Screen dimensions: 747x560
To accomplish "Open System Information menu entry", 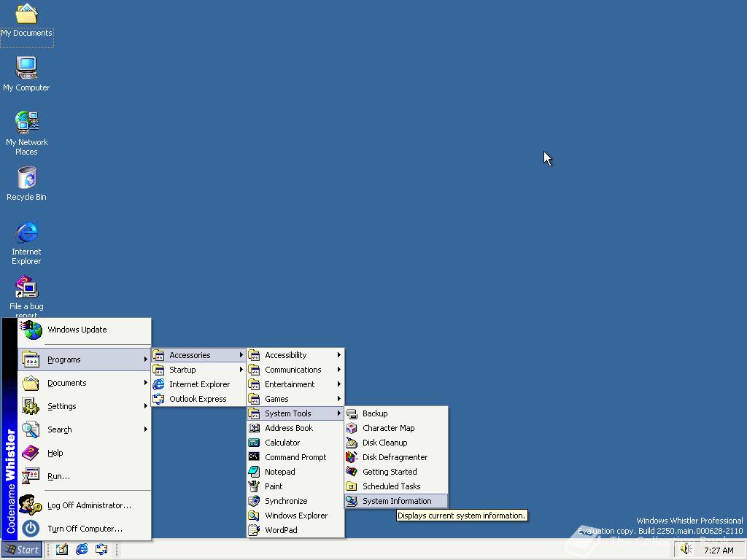I will [x=396, y=501].
